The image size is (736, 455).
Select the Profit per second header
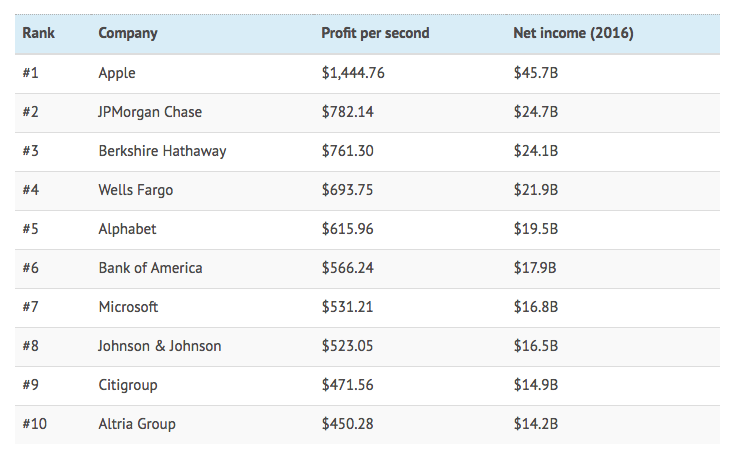pos(375,33)
